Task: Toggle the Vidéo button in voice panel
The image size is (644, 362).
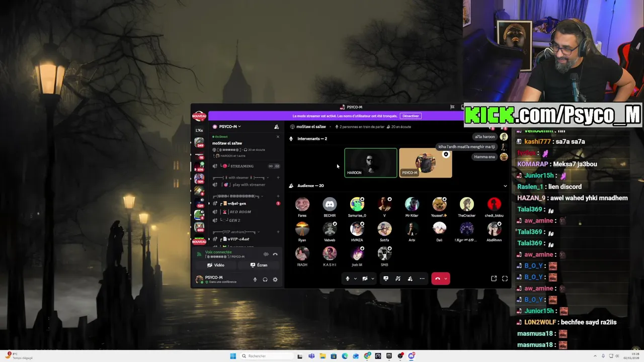Action: 216,265
